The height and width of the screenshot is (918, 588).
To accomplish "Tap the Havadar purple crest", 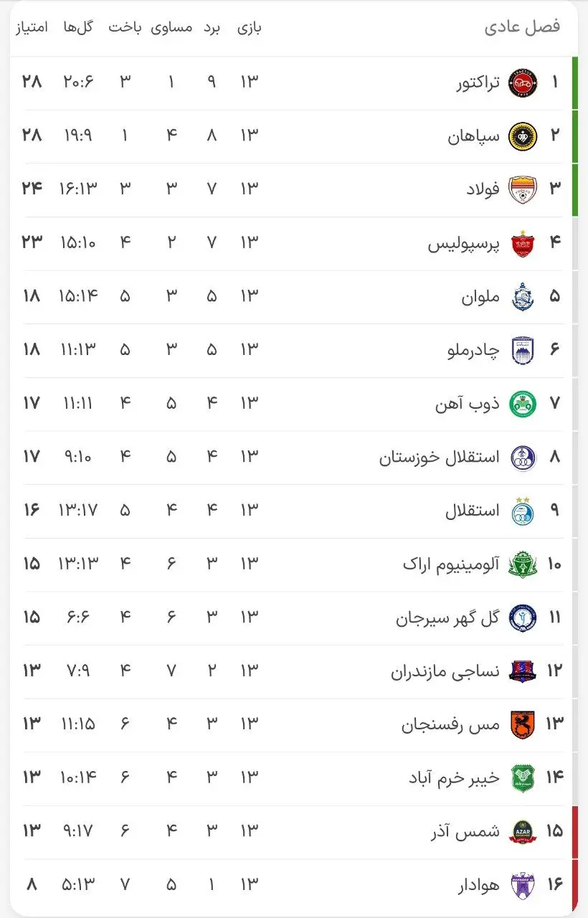I will (x=522, y=885).
